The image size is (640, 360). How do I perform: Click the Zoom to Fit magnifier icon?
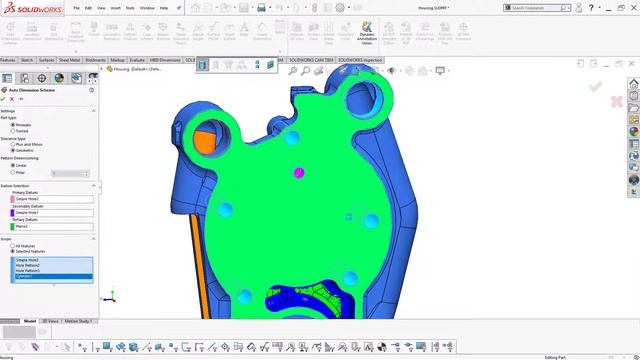click(x=293, y=71)
